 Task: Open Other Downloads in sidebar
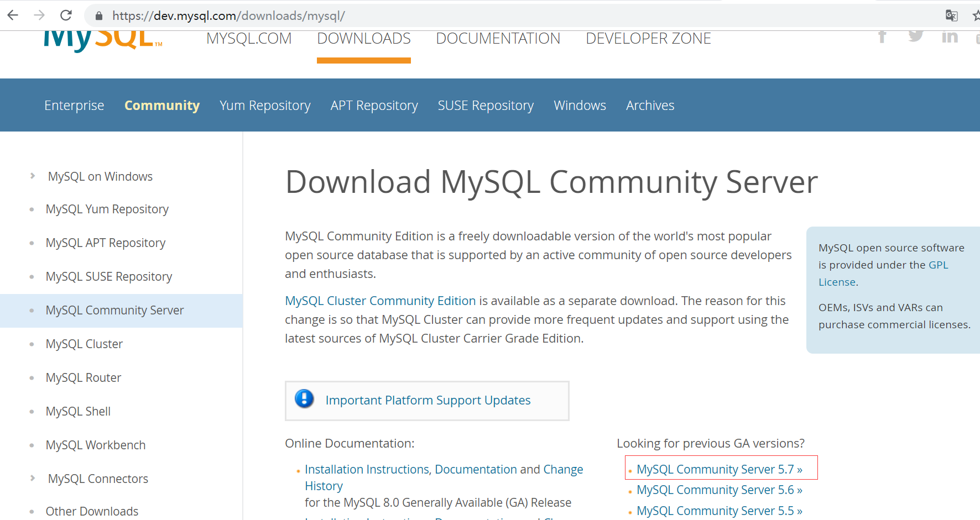(92, 511)
